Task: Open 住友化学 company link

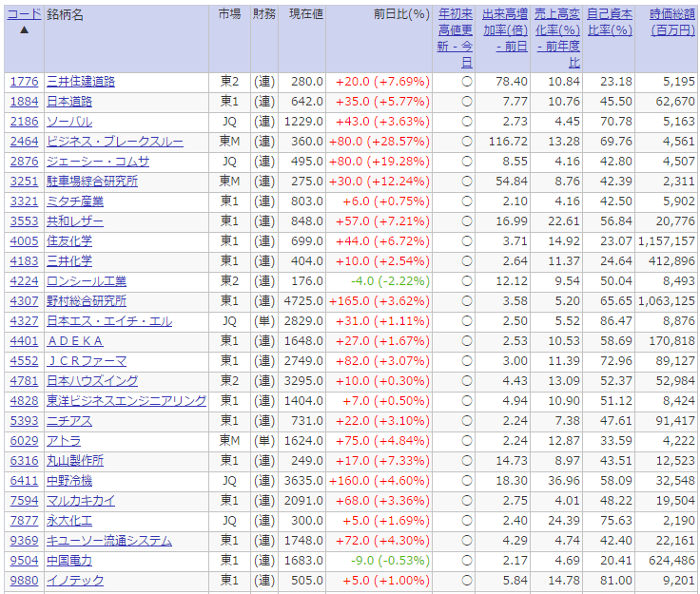Action: point(69,241)
